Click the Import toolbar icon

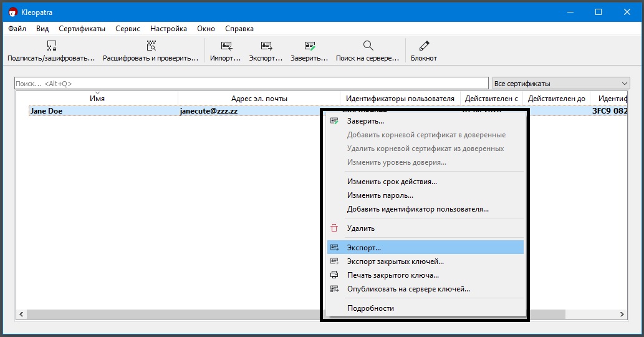coord(226,46)
